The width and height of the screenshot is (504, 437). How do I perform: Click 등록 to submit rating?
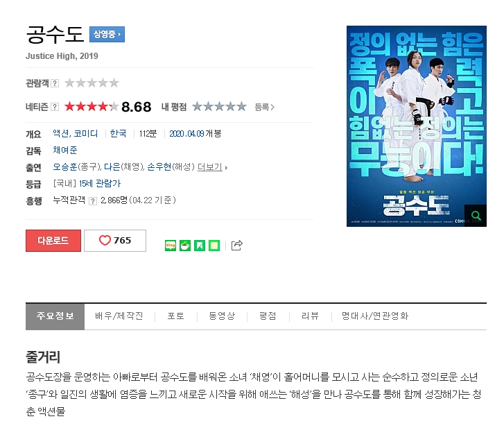point(264,107)
